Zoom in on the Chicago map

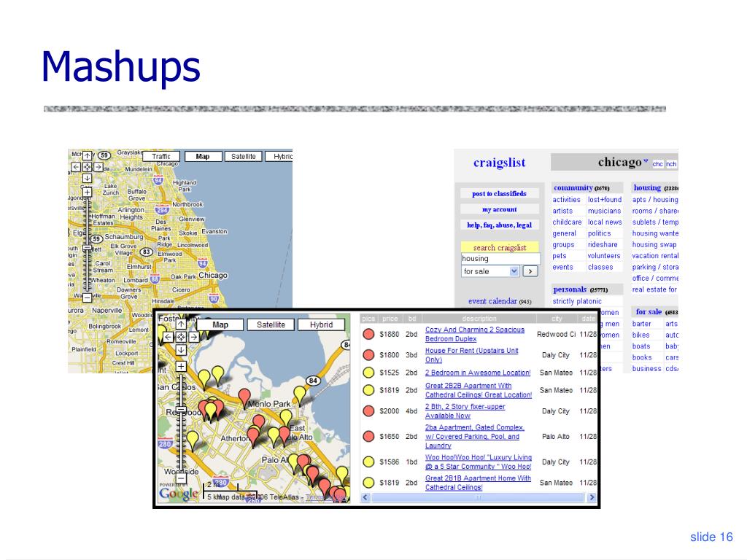point(88,192)
